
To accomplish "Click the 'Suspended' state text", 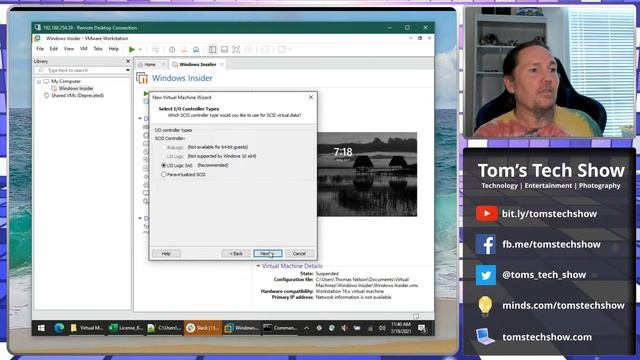I will point(327,273).
